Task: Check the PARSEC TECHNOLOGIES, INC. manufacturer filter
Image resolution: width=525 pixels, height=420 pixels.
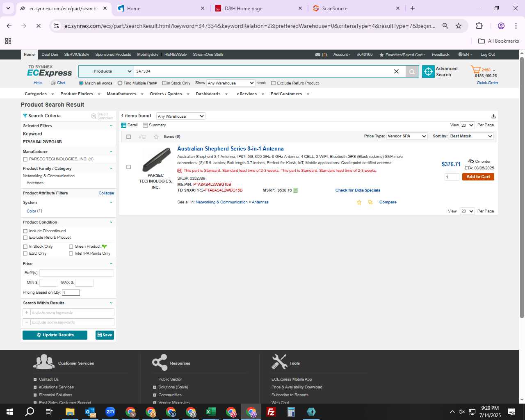Action: 25,159
